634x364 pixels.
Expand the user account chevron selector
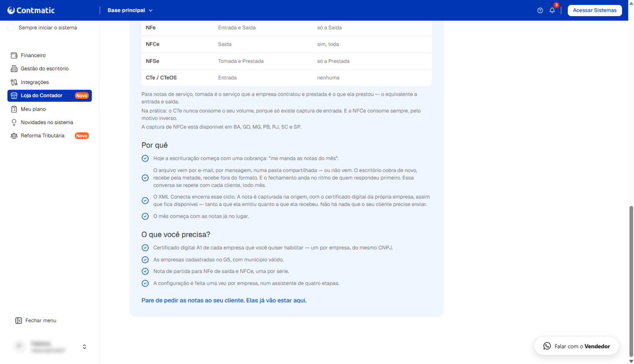pyautogui.click(x=84, y=347)
